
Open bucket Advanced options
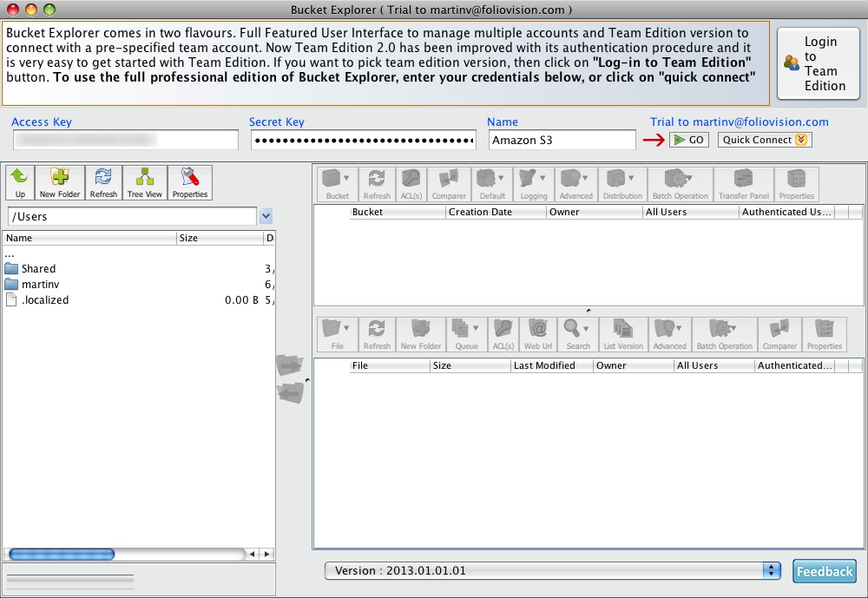[x=575, y=184]
